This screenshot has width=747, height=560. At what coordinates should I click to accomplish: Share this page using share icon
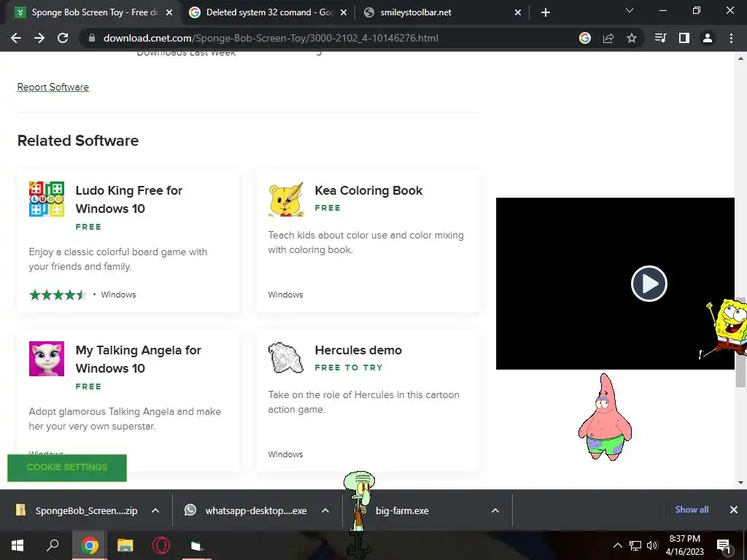608,38
